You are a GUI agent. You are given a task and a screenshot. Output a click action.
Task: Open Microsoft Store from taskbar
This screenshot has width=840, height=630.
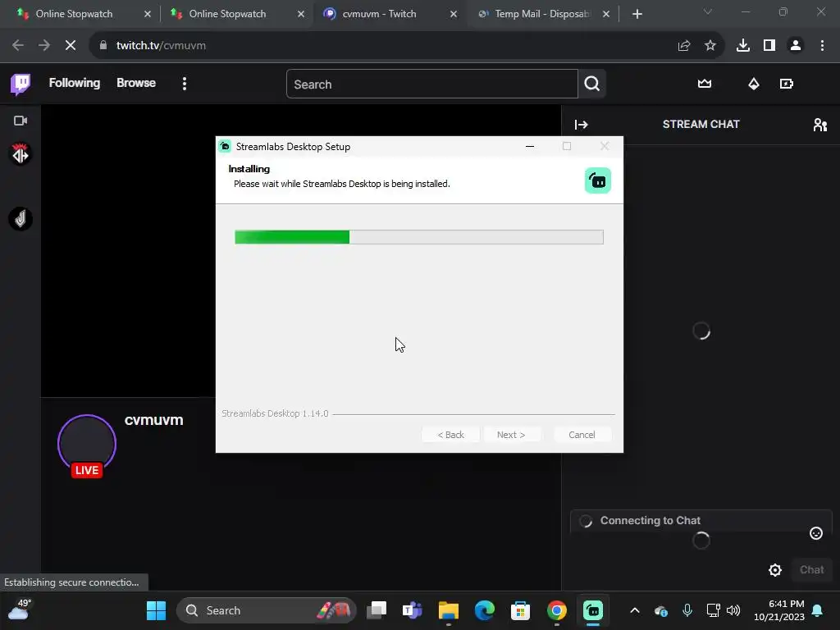click(520, 610)
